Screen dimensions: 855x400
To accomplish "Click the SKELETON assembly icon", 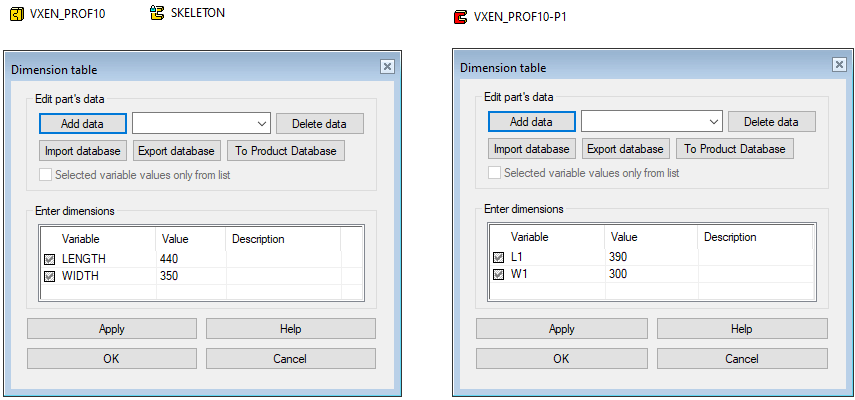I will pyautogui.click(x=156, y=13).
